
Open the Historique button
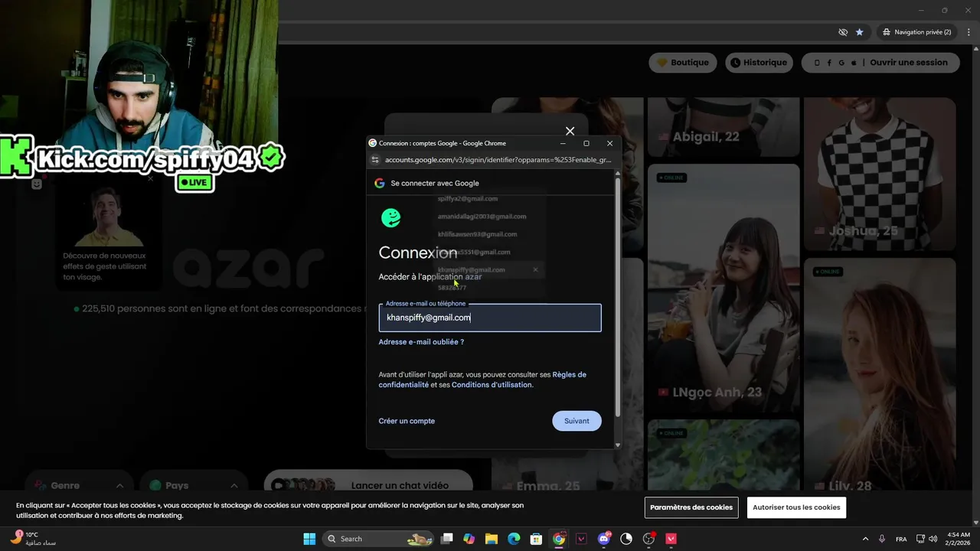pos(759,63)
